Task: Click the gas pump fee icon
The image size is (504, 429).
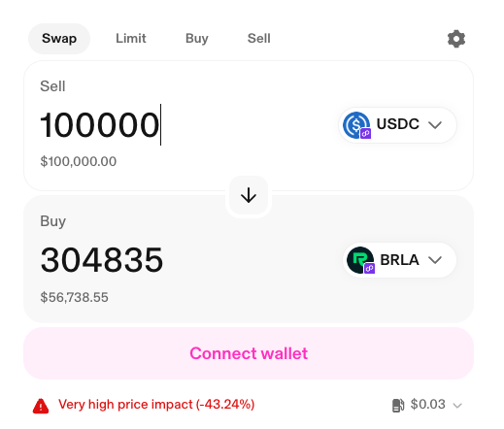Action: point(398,405)
